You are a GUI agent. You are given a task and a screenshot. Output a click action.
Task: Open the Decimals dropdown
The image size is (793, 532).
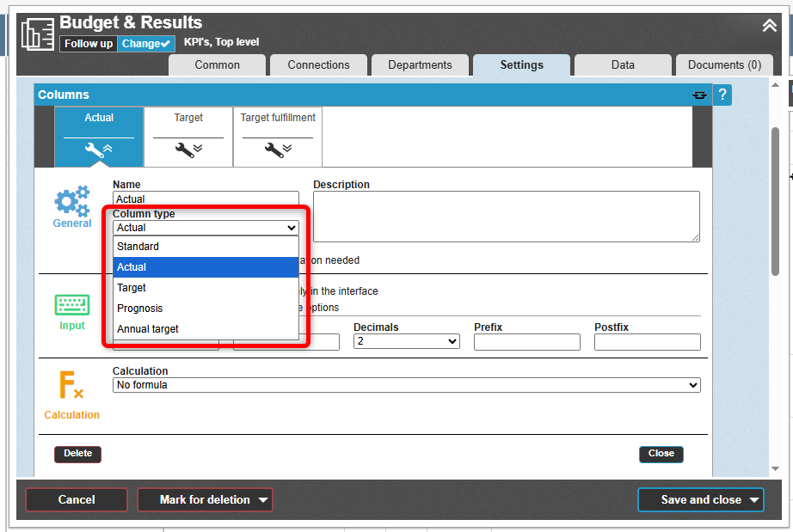(406, 342)
